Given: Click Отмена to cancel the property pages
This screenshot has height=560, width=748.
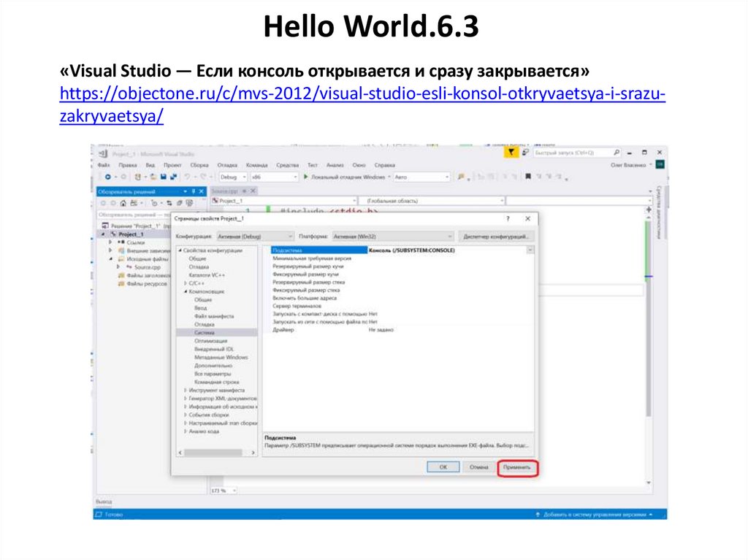Looking at the screenshot, I should (478, 467).
